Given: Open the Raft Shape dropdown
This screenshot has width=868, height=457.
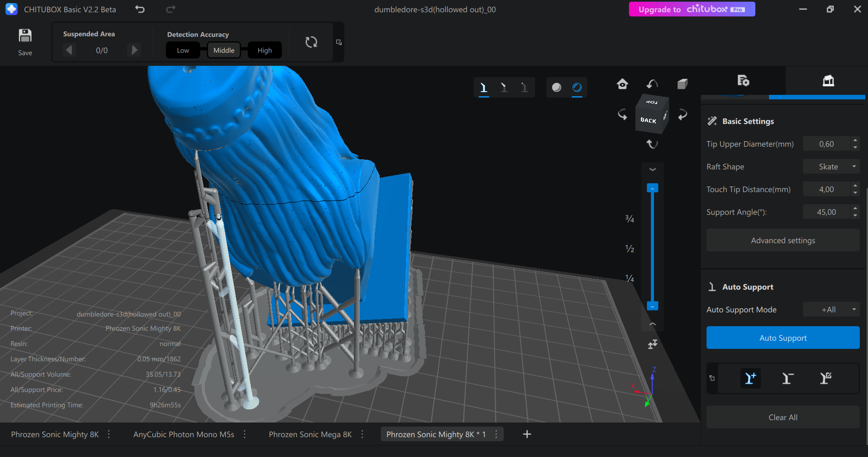Looking at the screenshot, I should (x=831, y=167).
